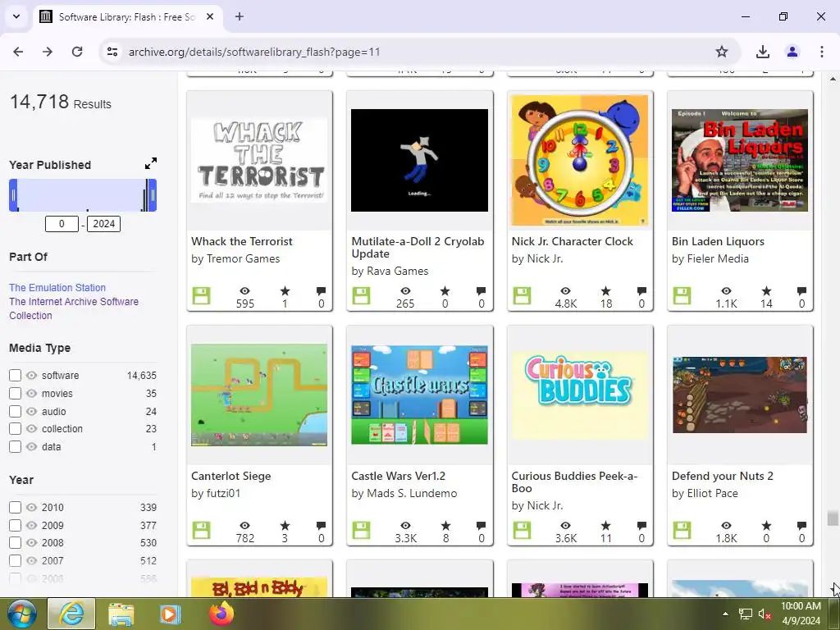Viewport: 840px width, 630px height.
Task: Click the taskbar clock showing 10:00 AM
Action: point(801,614)
